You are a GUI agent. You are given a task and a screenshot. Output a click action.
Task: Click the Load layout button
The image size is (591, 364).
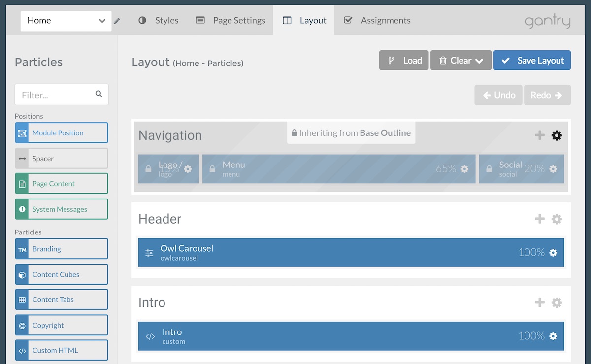(404, 61)
